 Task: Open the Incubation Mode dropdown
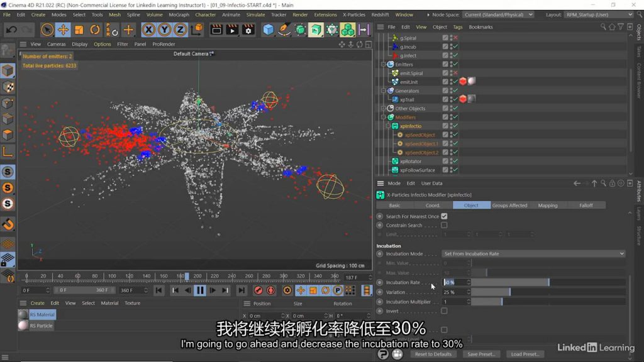533,254
